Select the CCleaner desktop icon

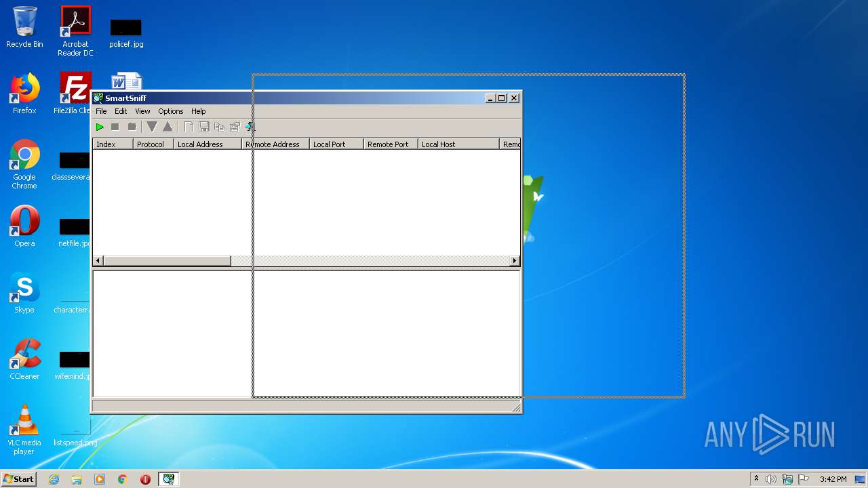(x=24, y=359)
